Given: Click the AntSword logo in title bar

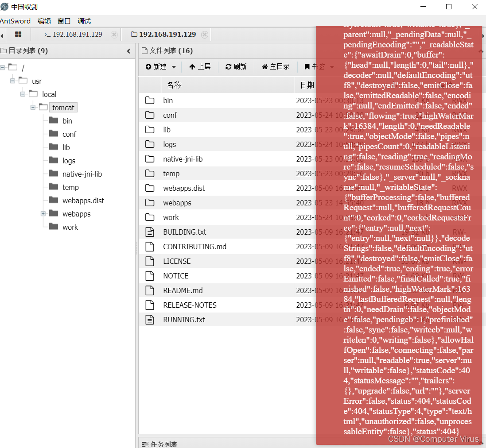Looking at the screenshot, I should (x=4, y=6).
